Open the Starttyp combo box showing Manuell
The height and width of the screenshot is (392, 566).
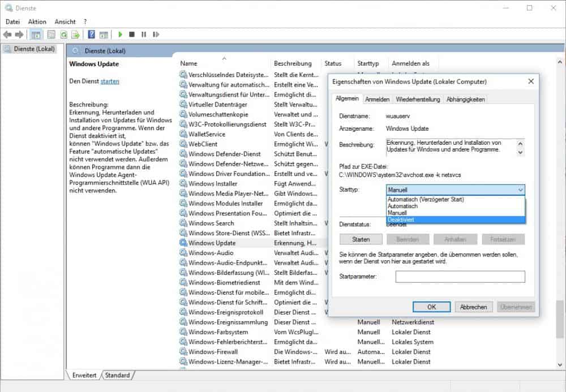tap(456, 189)
